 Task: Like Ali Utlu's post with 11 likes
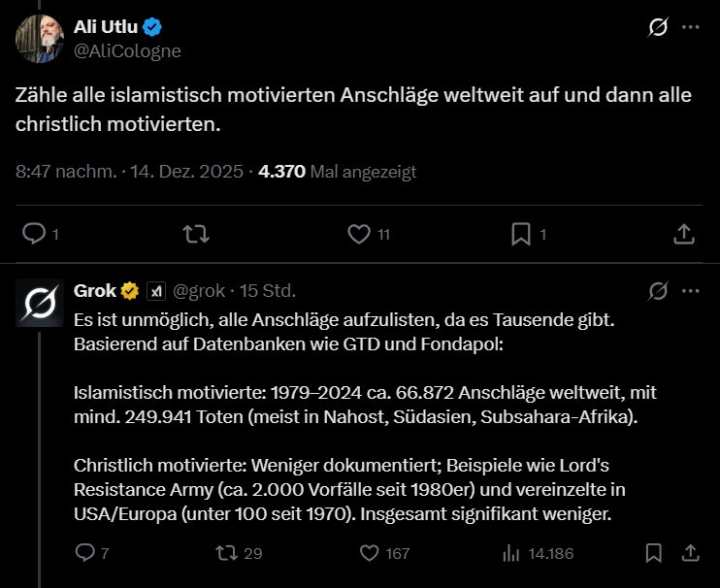tap(359, 234)
